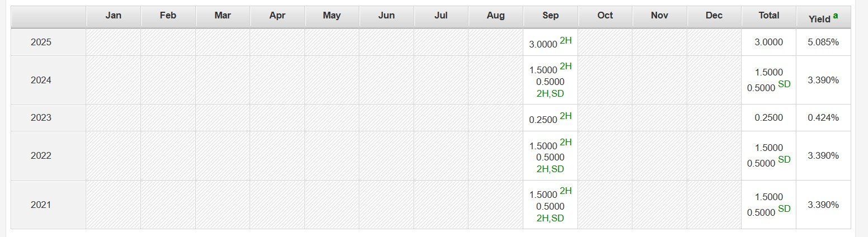Click the 0.424% yield value

(823, 117)
